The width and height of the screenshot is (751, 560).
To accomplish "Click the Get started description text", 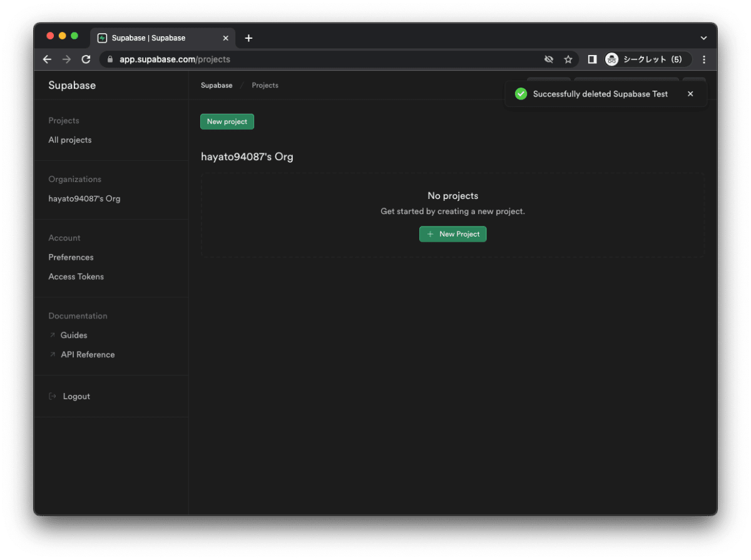I will tap(453, 211).
